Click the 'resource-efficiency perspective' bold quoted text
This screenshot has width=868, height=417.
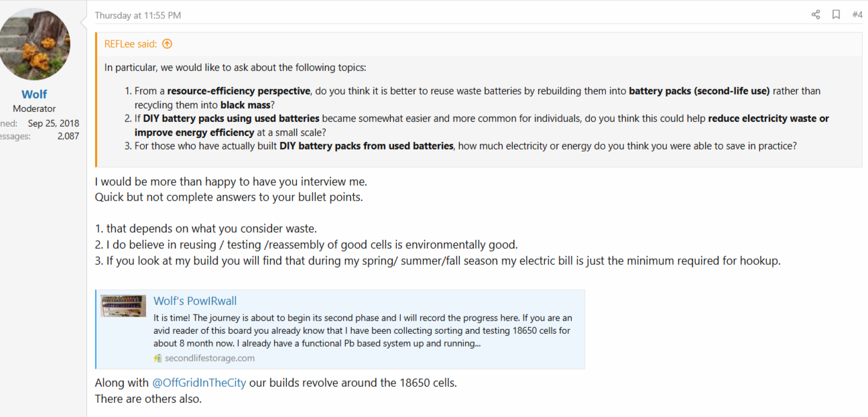click(239, 91)
